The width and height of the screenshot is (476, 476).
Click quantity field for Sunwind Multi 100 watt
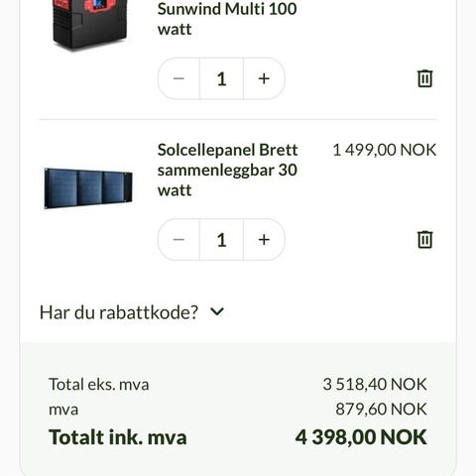pyautogui.click(x=221, y=78)
